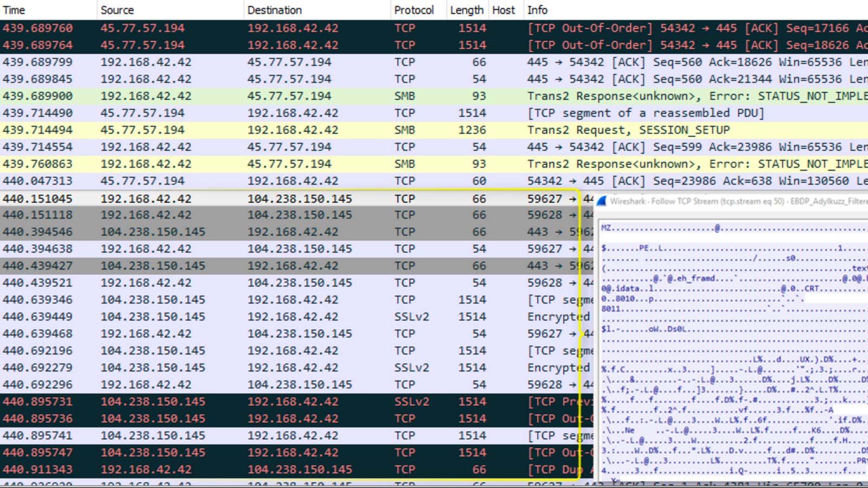
Task: Select SSLv2 packet at 440.692279
Action: click(x=297, y=368)
